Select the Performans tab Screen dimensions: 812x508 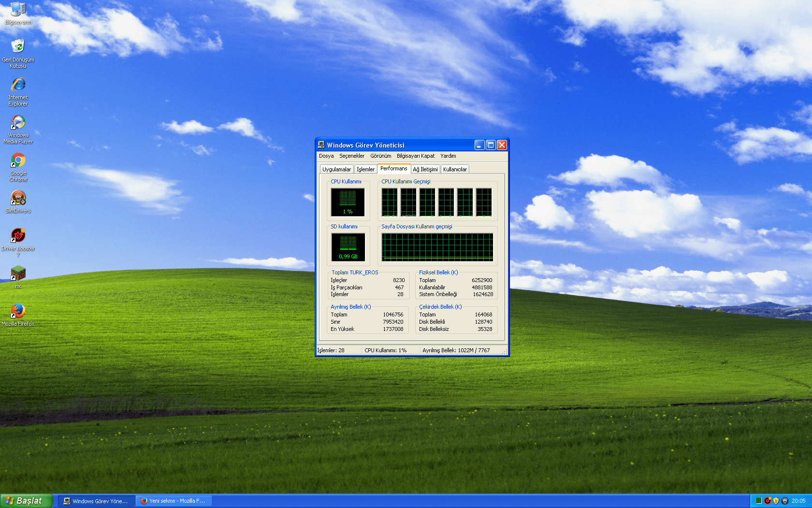393,168
